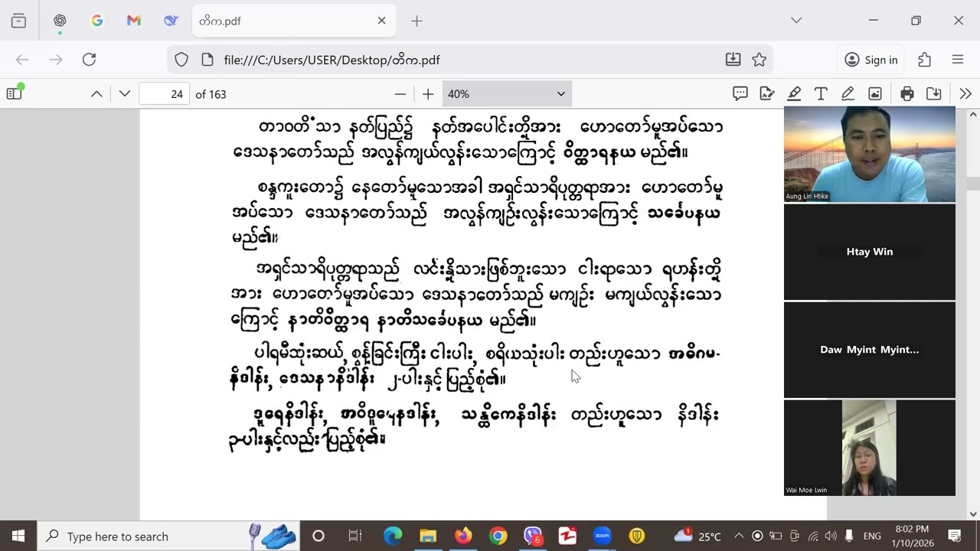This screenshot has height=551, width=980.
Task: Switch to the pinned Google tab
Action: click(x=97, y=21)
